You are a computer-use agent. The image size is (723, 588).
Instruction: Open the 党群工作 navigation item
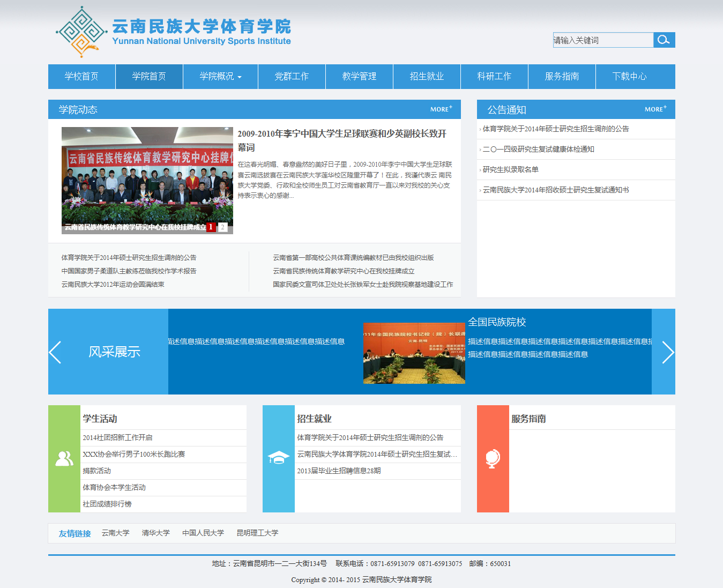(292, 77)
